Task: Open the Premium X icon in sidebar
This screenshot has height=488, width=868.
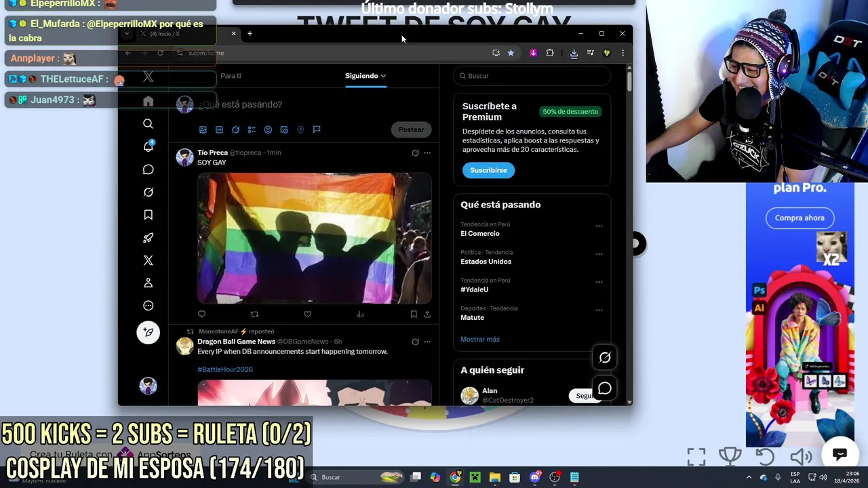Action: click(x=148, y=260)
